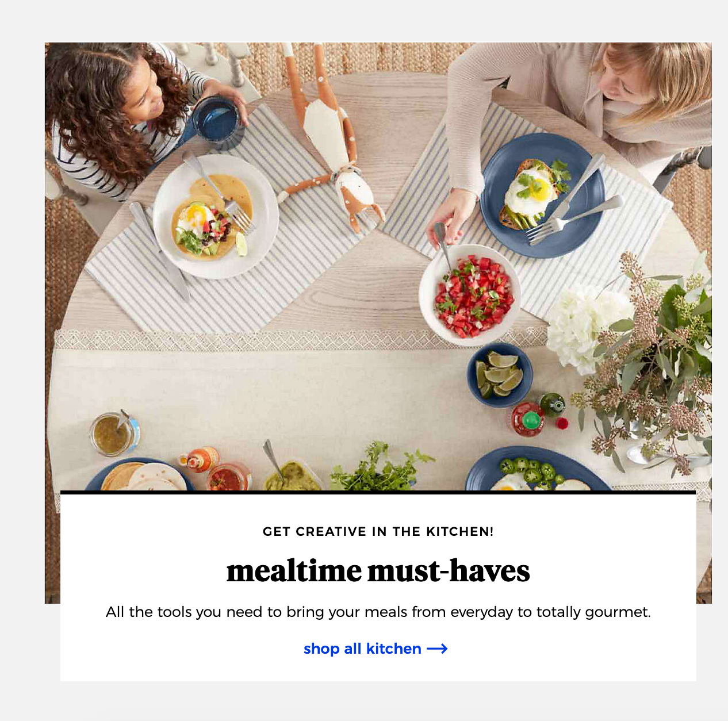The width and height of the screenshot is (728, 721).
Task: Select the white bowl of diced tomato salsa
Action: click(x=470, y=294)
